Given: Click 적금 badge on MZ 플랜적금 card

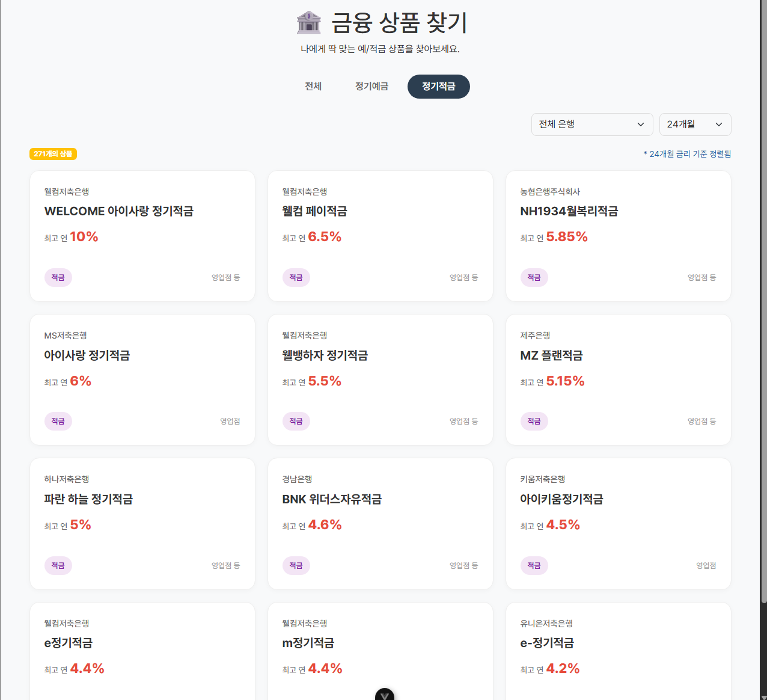Looking at the screenshot, I should click(534, 421).
